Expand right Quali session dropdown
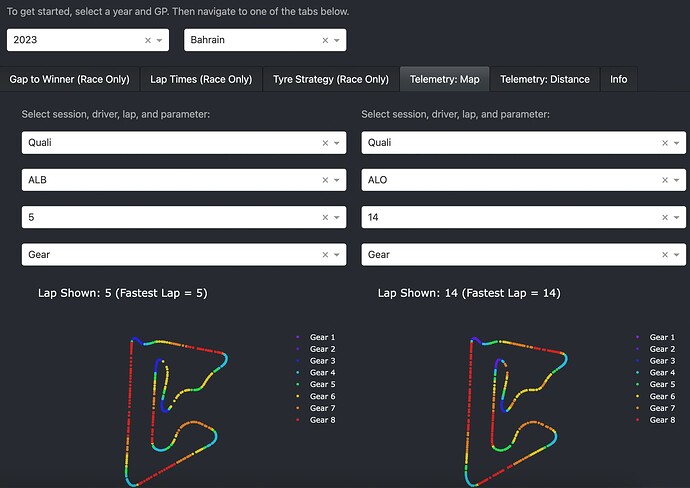690x488 pixels. coord(676,143)
